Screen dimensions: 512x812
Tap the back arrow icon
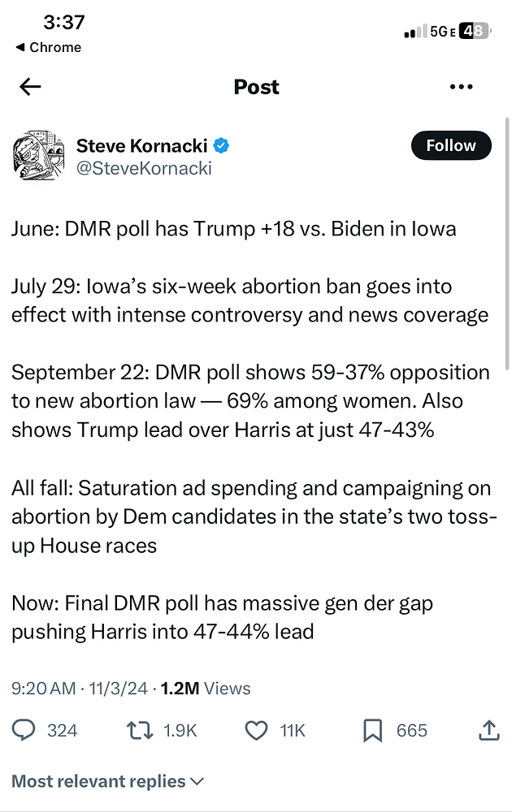point(30,87)
